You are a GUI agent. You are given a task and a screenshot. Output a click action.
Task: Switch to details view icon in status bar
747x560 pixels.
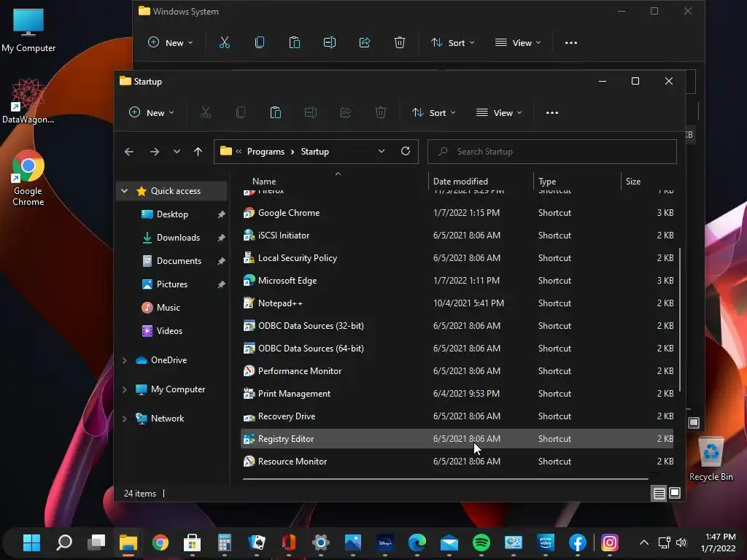coord(659,494)
